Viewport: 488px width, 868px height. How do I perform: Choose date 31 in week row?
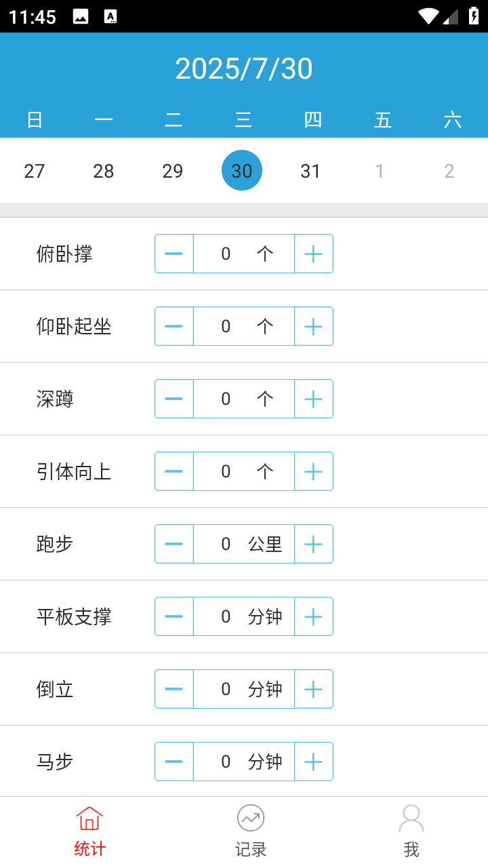point(310,171)
